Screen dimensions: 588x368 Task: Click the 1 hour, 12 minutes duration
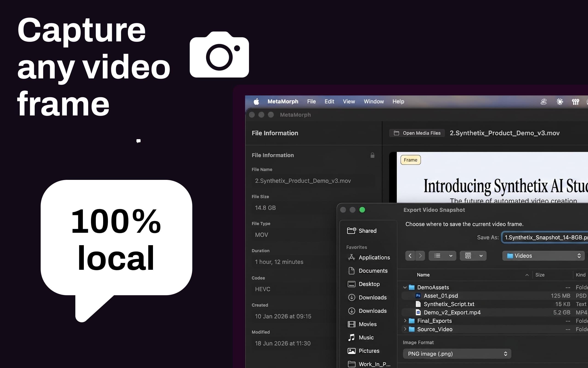click(279, 262)
